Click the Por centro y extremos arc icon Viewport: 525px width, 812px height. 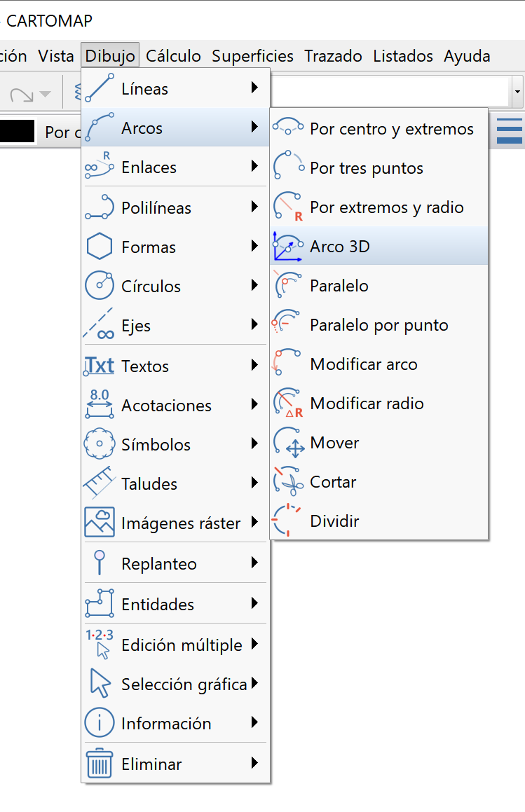point(288,128)
